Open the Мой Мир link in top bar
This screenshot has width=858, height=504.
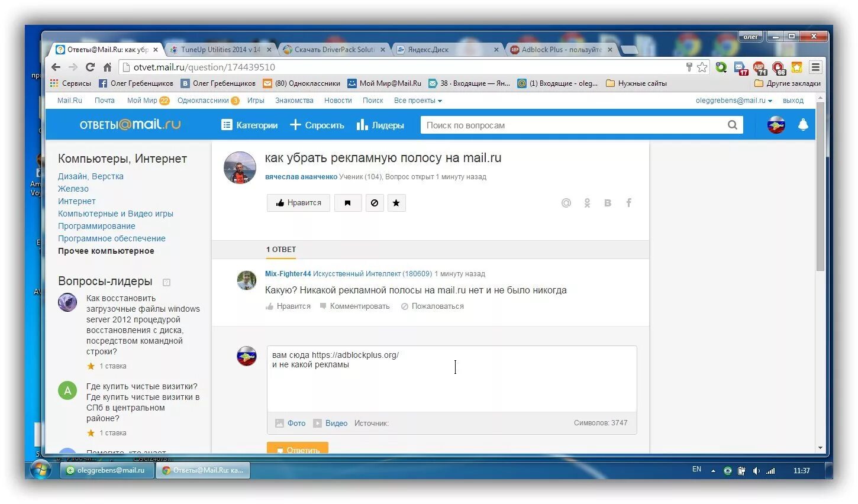click(x=142, y=101)
